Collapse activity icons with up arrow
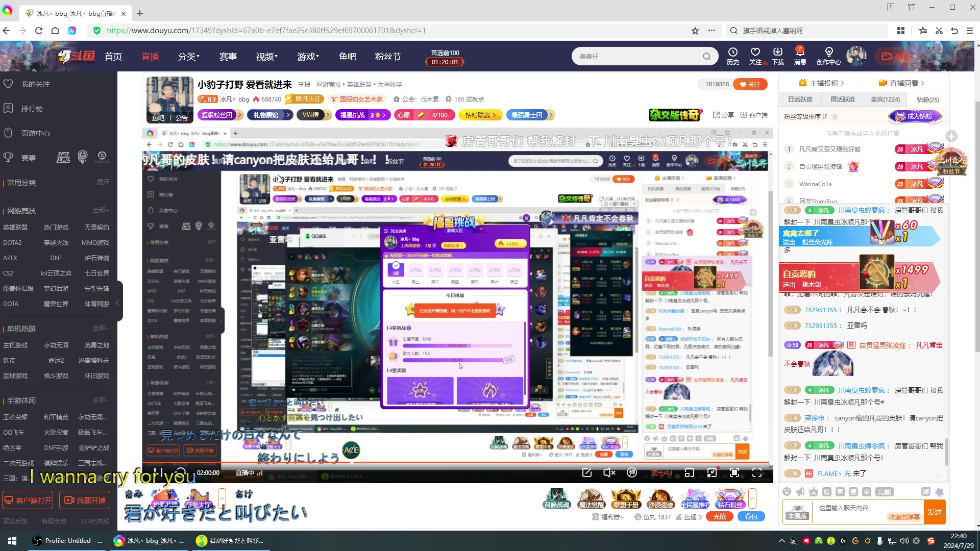Image resolution: width=980 pixels, height=551 pixels. (752, 498)
